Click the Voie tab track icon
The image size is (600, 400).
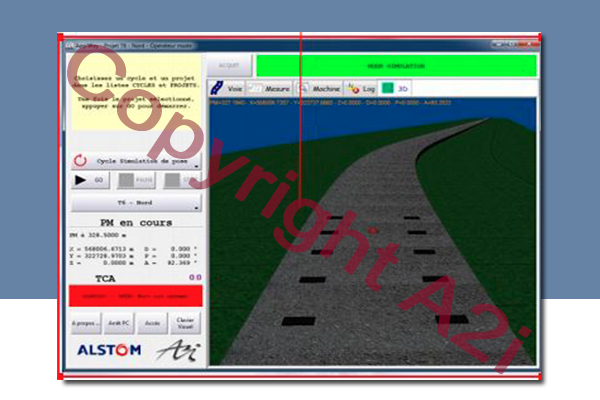pyautogui.click(x=216, y=88)
